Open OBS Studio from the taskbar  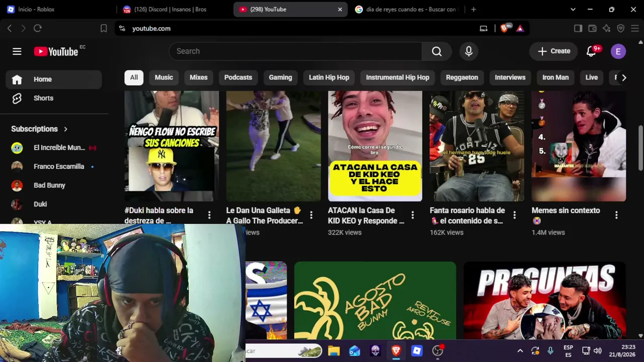pos(438,350)
